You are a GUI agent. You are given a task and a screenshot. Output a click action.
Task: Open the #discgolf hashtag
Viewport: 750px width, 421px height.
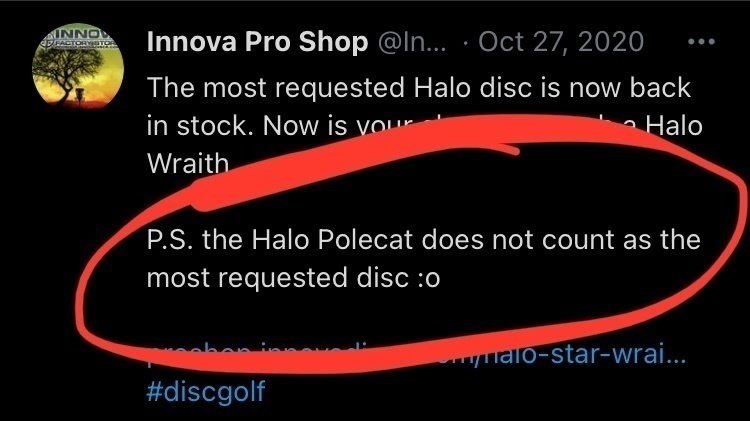205,390
